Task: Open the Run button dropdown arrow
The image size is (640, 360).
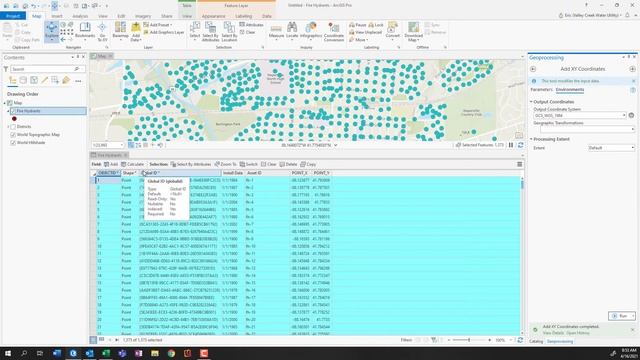Action: (632, 316)
